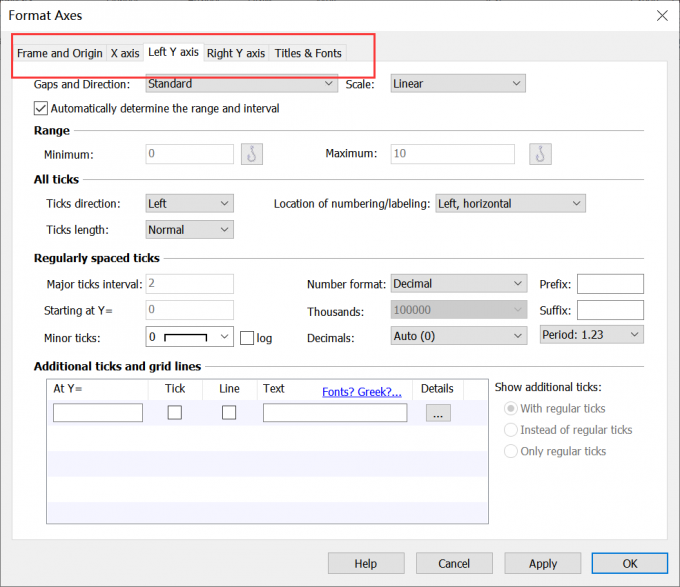The width and height of the screenshot is (680, 587).
Task: Open the disabled Thousands dropdown
Action: tap(459, 310)
